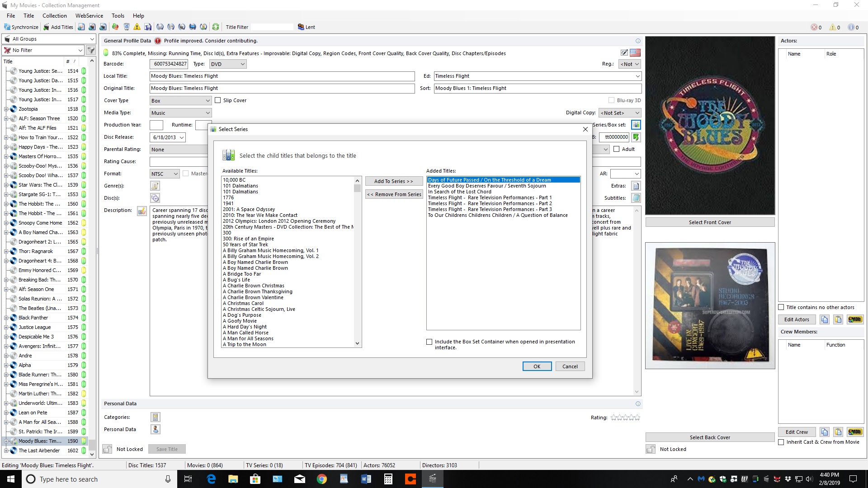Click OK in Select Series dialog
This screenshot has width=868, height=488.
tap(537, 366)
